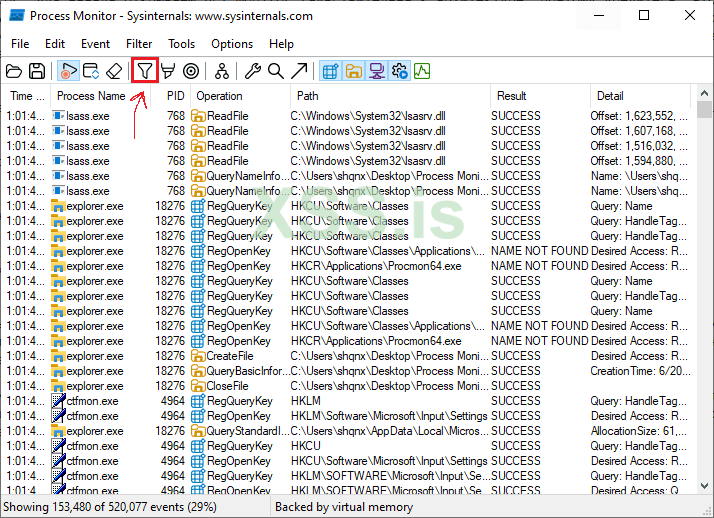The image size is (714, 518).
Task: Select path 'HKCU\Software\Microsoft\Input\Settings'
Action: [x=389, y=461]
